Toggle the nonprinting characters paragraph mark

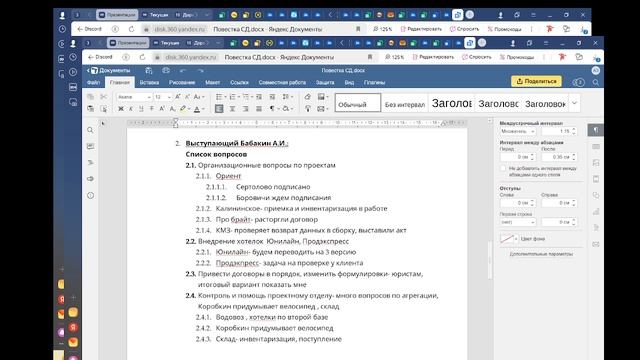[x=272, y=109]
